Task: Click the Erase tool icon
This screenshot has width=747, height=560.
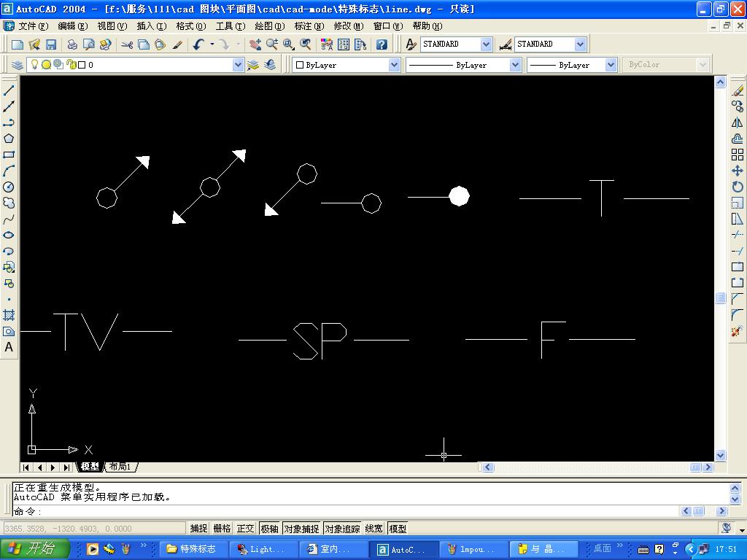Action: click(738, 90)
